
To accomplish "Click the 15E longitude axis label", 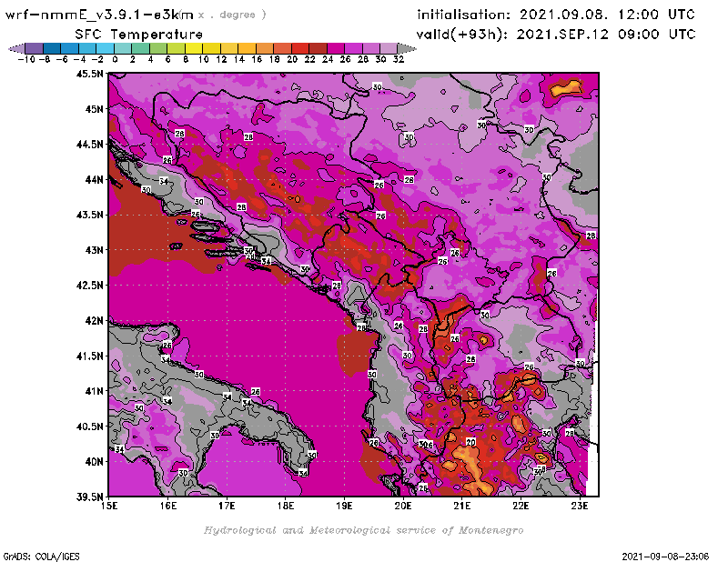I will (110, 506).
